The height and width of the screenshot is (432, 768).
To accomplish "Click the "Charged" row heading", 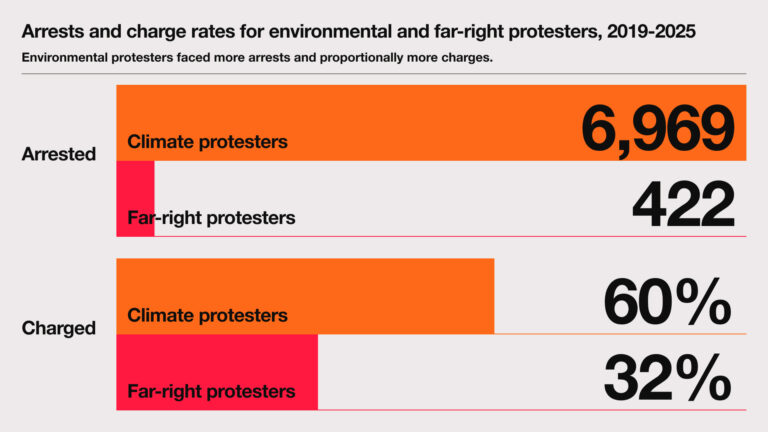I will pyautogui.click(x=59, y=328).
